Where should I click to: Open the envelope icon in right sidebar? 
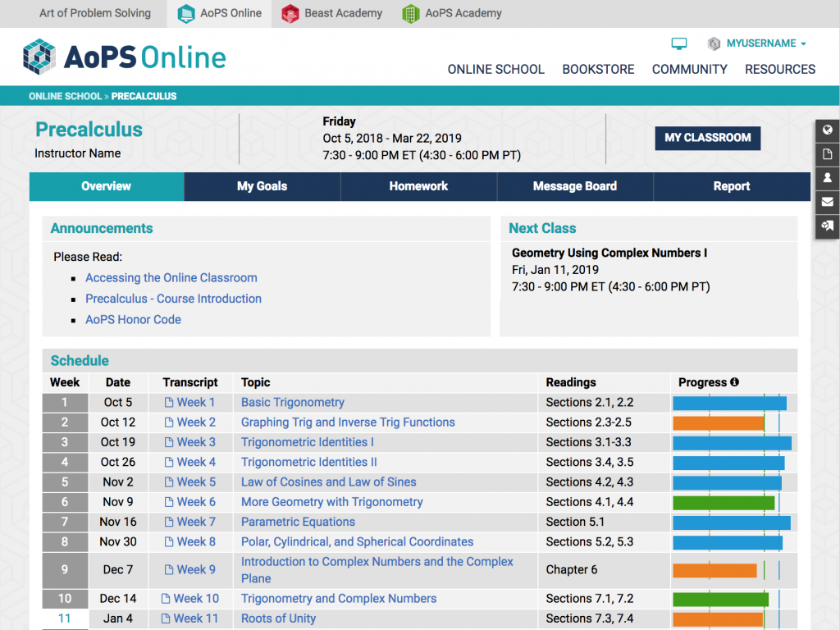[x=827, y=202]
